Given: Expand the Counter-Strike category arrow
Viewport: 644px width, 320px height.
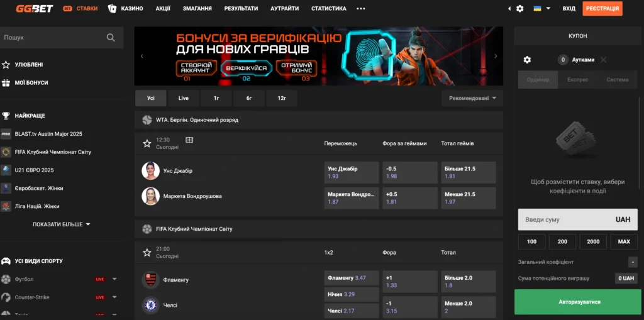Looking at the screenshot, I should click(x=114, y=297).
